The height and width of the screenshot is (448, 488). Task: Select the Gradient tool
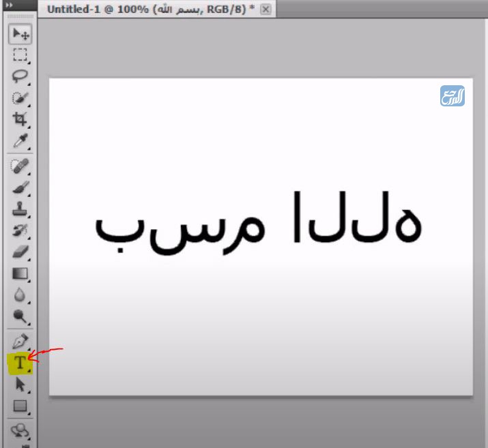(20, 273)
